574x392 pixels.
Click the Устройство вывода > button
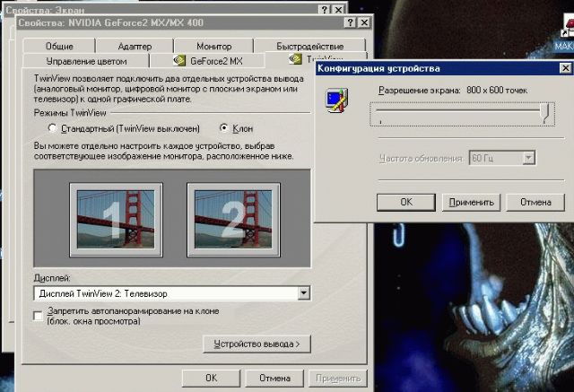(x=257, y=344)
